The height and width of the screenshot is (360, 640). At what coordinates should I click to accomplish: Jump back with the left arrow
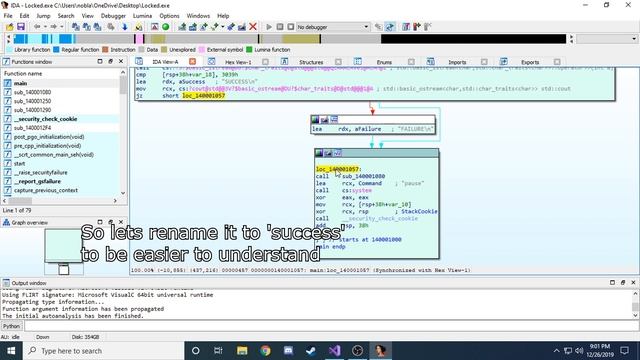click(37, 27)
